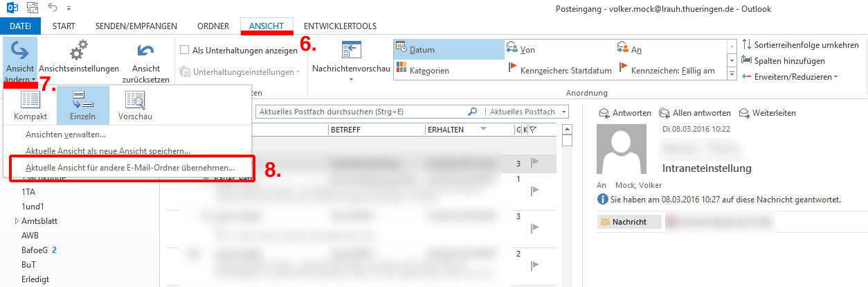This screenshot has height=287, width=868.
Task: Expand the Amtsblatt folder
Action: 17,221
